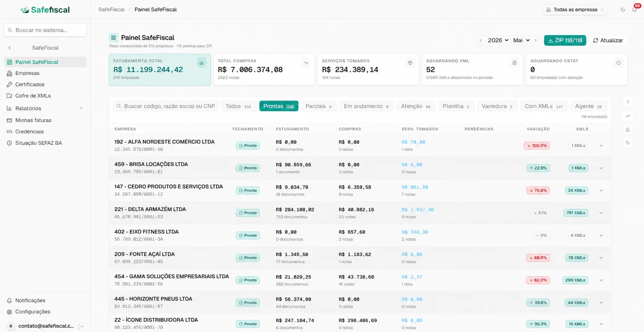Go to next month arrow
Image resolution: width=644 pixels, height=332 pixels.
[536, 41]
